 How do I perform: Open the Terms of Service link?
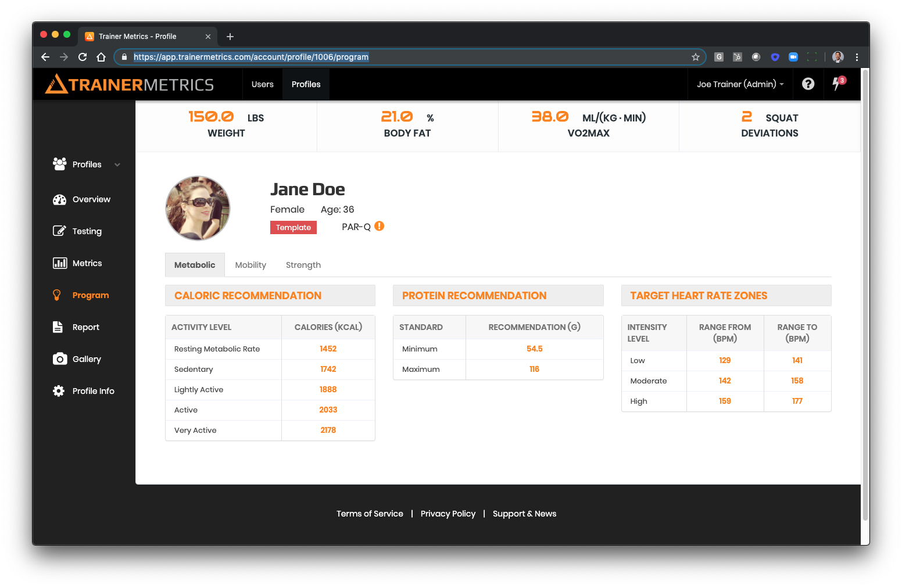pyautogui.click(x=370, y=514)
